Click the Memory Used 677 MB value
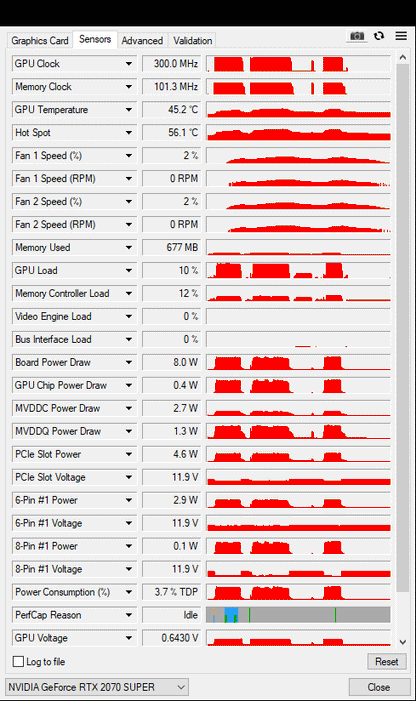Screen dimensions: 416x701 [172, 248]
